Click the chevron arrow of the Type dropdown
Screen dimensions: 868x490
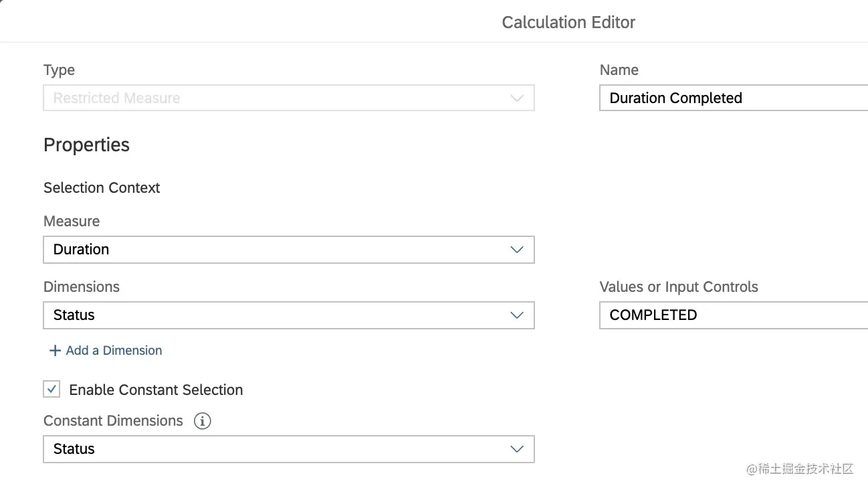coord(516,98)
